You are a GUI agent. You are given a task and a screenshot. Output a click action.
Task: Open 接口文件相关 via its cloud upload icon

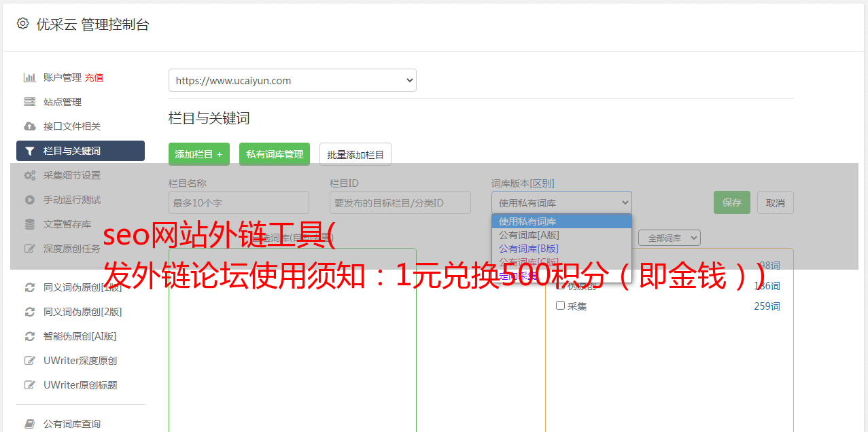tap(29, 126)
